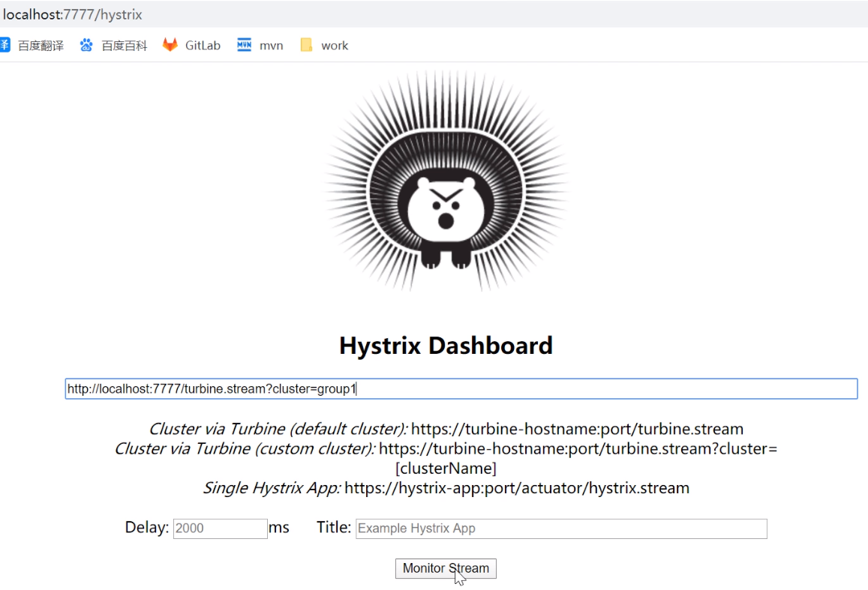Open the GitLab bookmark text

point(203,46)
